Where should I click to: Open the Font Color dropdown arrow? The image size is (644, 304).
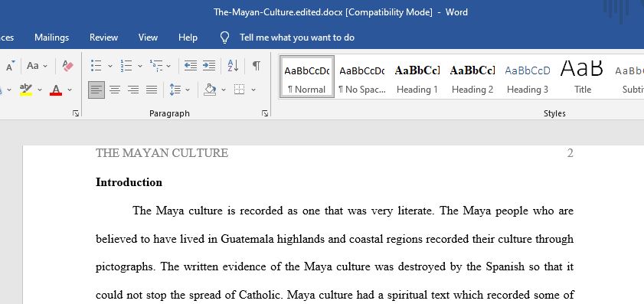70,90
